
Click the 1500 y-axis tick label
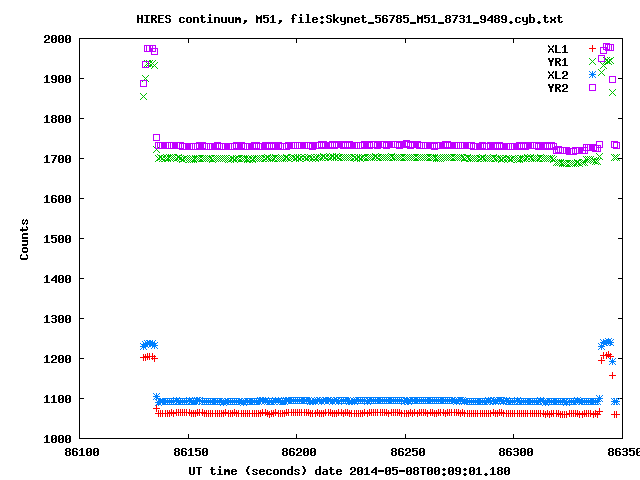(57, 239)
